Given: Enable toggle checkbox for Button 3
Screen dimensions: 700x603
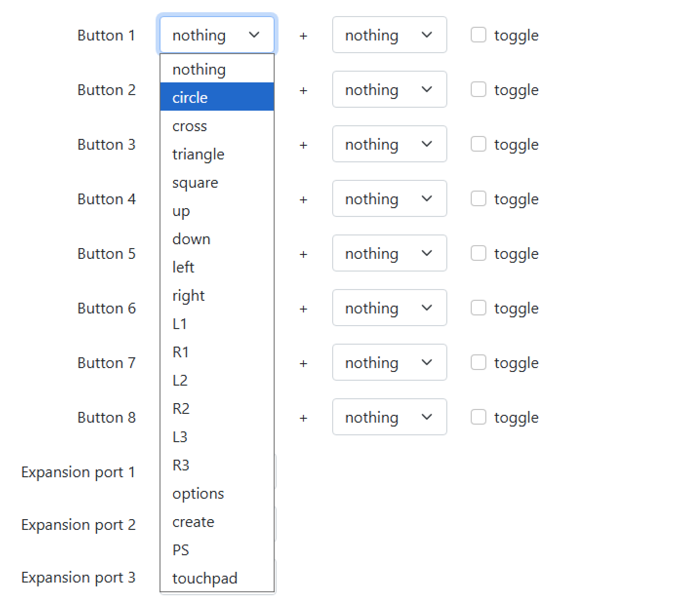Looking at the screenshot, I should pyautogui.click(x=479, y=144).
